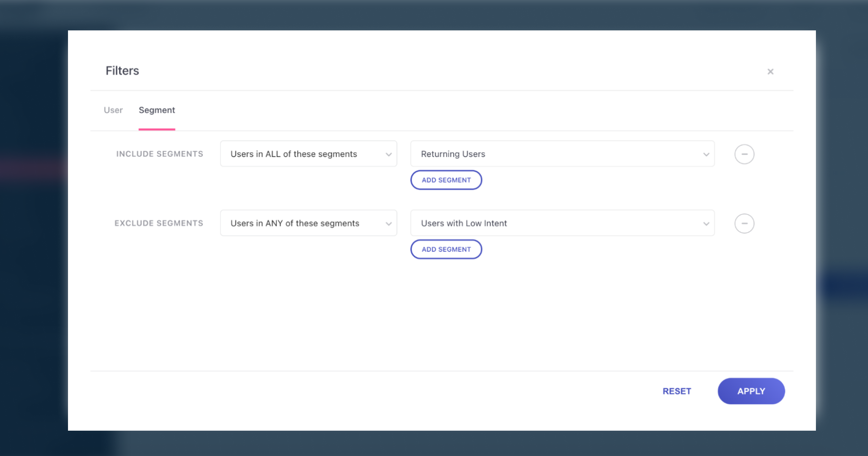Click the Reset link
Viewport: 868px width, 456px height.
click(x=676, y=391)
